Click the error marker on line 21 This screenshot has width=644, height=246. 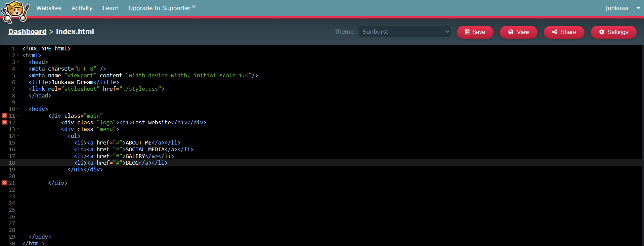coord(4,183)
